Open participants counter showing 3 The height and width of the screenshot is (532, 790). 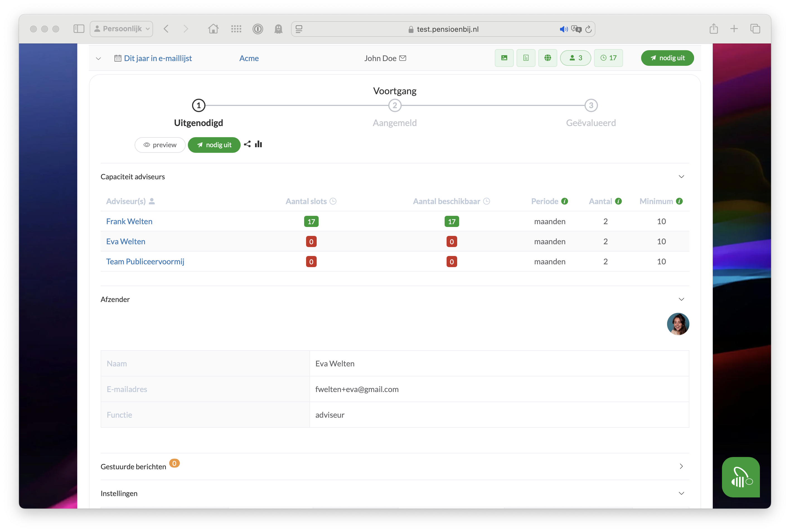pyautogui.click(x=575, y=58)
